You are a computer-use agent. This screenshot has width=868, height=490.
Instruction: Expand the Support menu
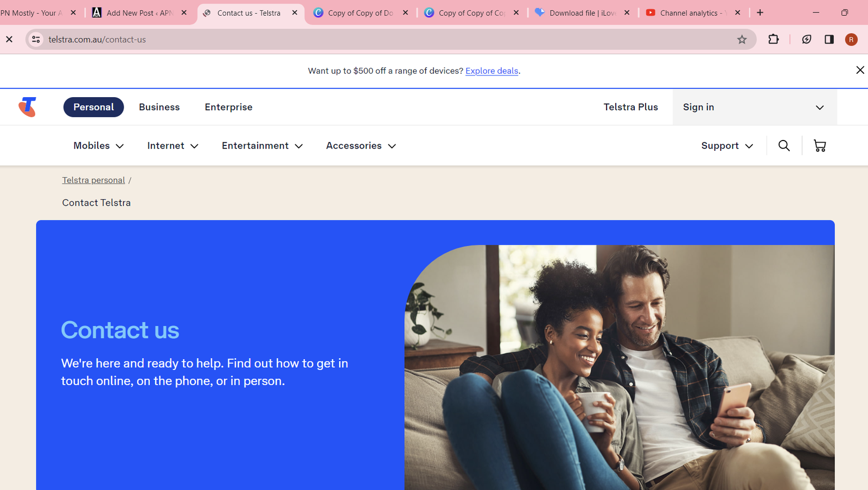point(726,145)
